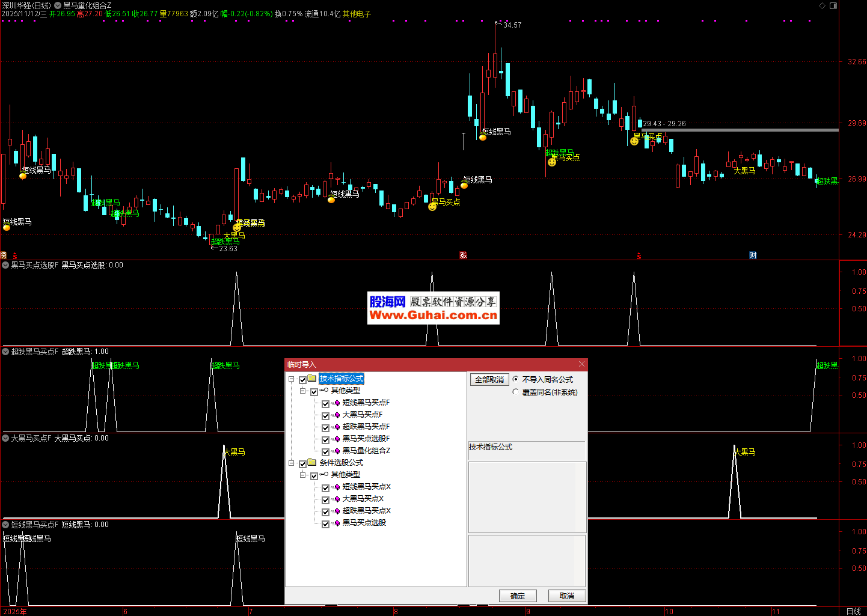Screen dimensions: 867x616
Task: Collapse 其他类型 under 条件选股公式
Action: coord(303,475)
